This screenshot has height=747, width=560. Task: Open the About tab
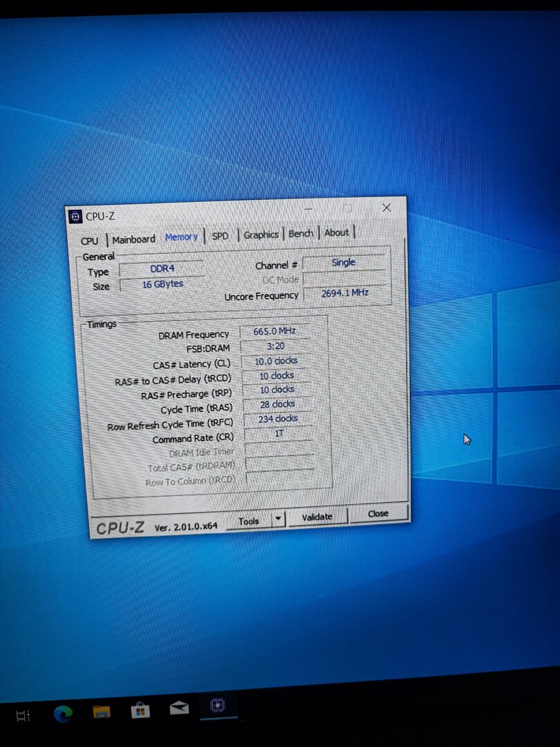(x=337, y=232)
